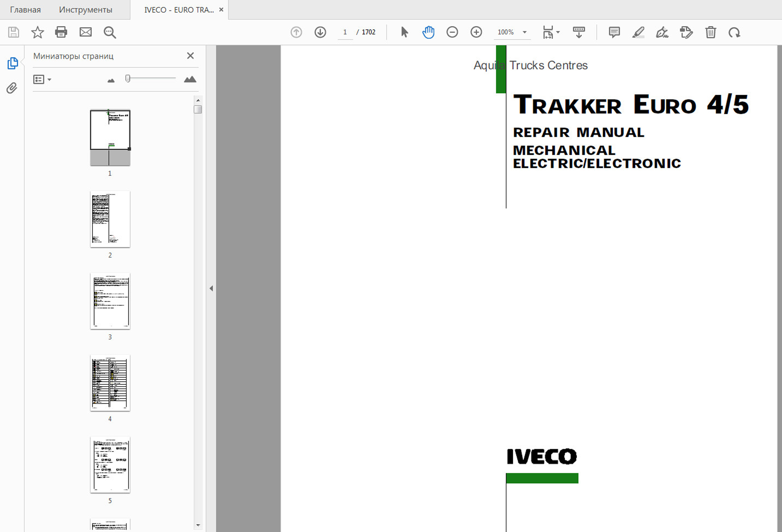Choose the Selection arrow tool
This screenshot has height=532, width=782.
404,32
